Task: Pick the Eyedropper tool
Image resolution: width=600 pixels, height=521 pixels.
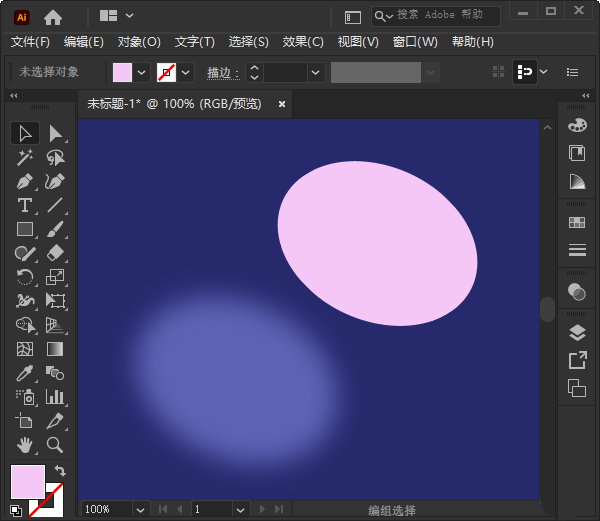Action: tap(26, 373)
